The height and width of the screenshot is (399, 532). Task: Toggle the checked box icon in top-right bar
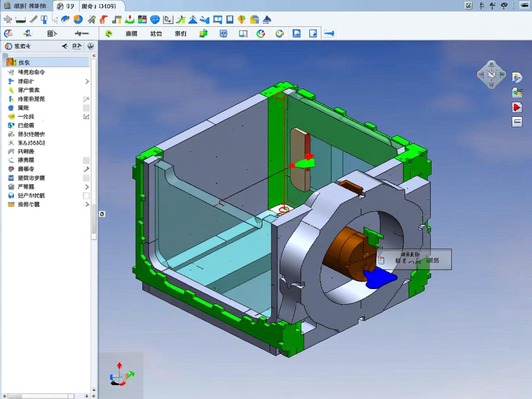click(469, 6)
